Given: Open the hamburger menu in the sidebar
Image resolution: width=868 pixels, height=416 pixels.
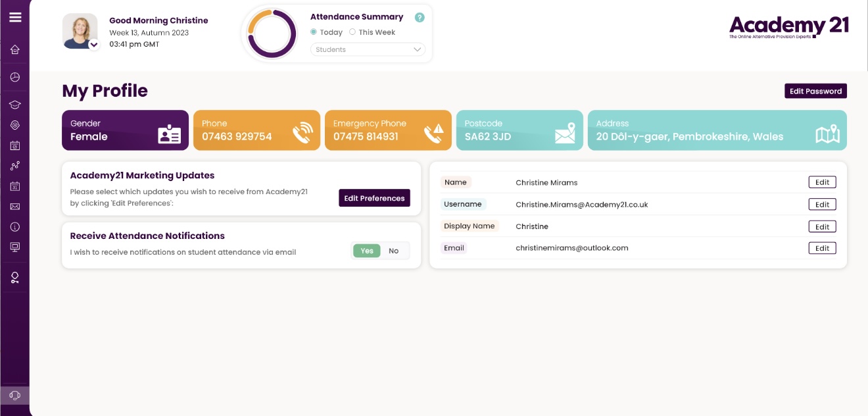Looking at the screenshot, I should click(x=14, y=17).
